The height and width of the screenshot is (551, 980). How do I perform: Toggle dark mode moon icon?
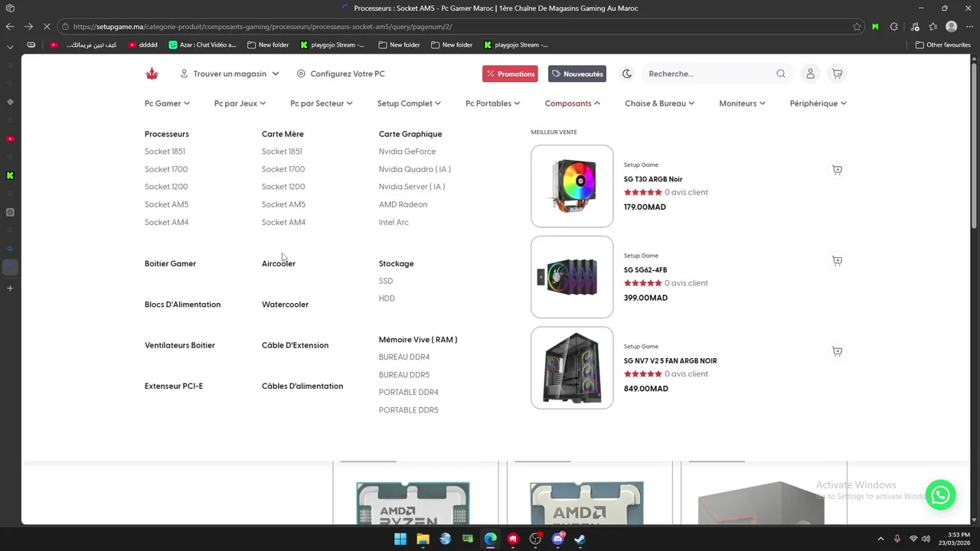627,73
